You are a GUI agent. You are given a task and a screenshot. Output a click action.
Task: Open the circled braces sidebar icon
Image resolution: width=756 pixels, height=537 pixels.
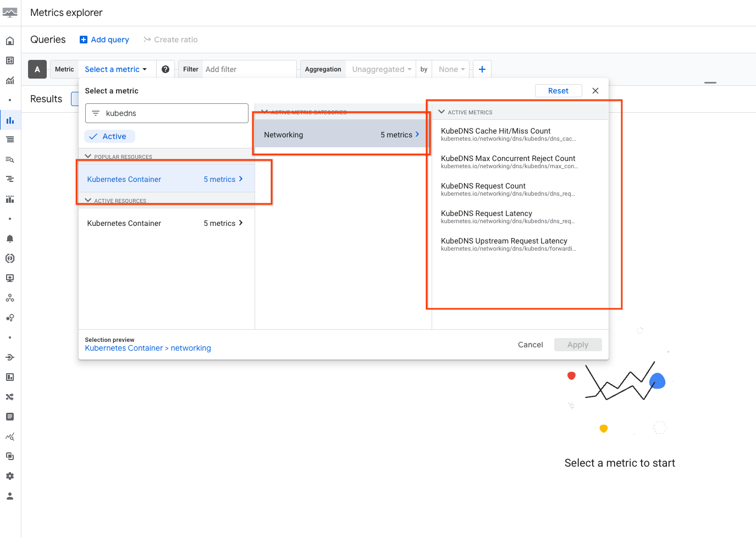coord(10,258)
